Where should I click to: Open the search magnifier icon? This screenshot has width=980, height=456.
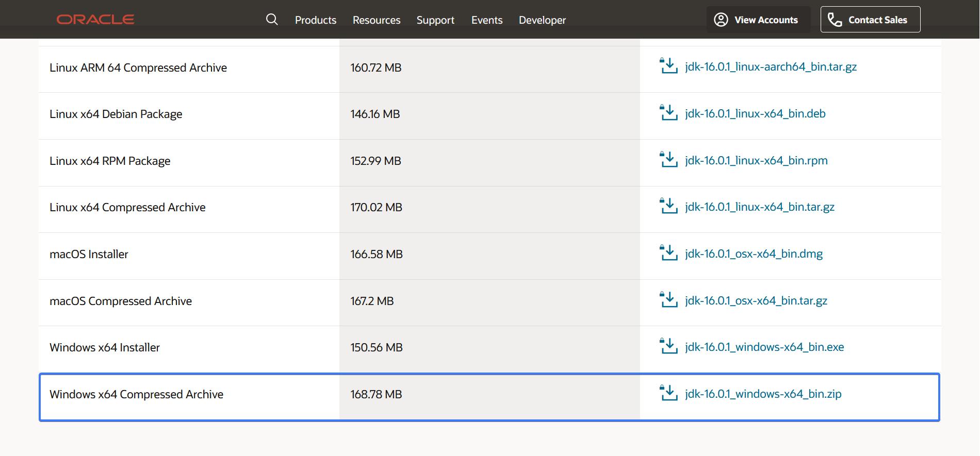pos(272,20)
